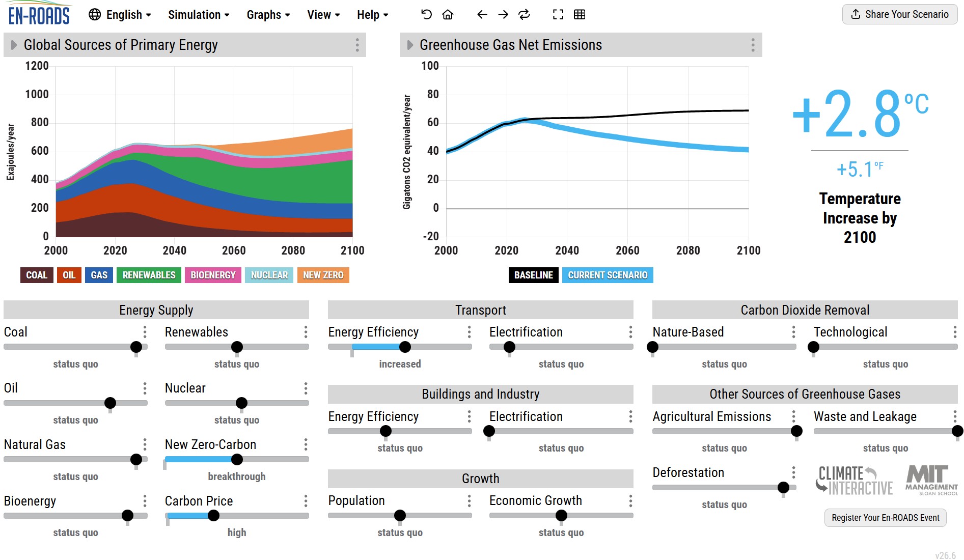The width and height of the screenshot is (964, 560).
Task: Open the fullscreen graph view icon
Action: pos(558,15)
